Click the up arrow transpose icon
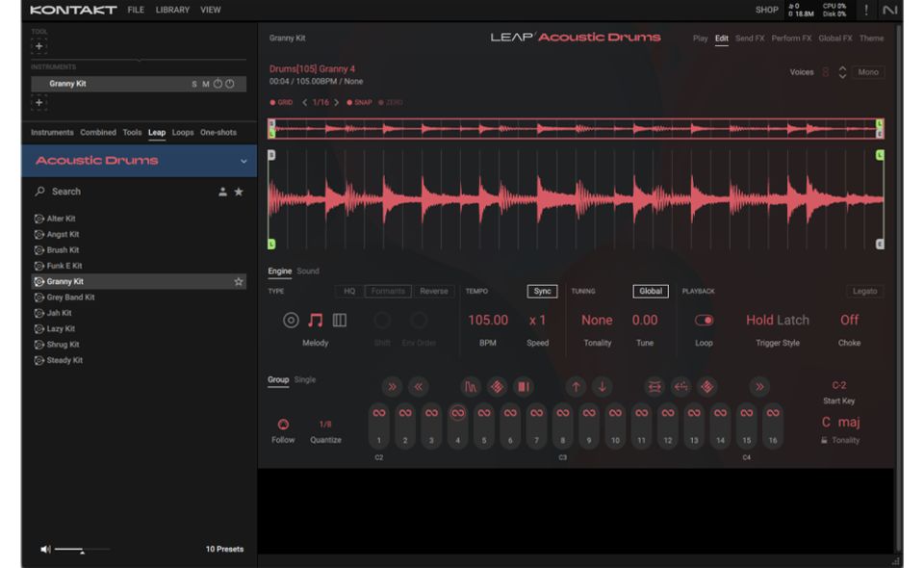924x568 pixels. 576,387
